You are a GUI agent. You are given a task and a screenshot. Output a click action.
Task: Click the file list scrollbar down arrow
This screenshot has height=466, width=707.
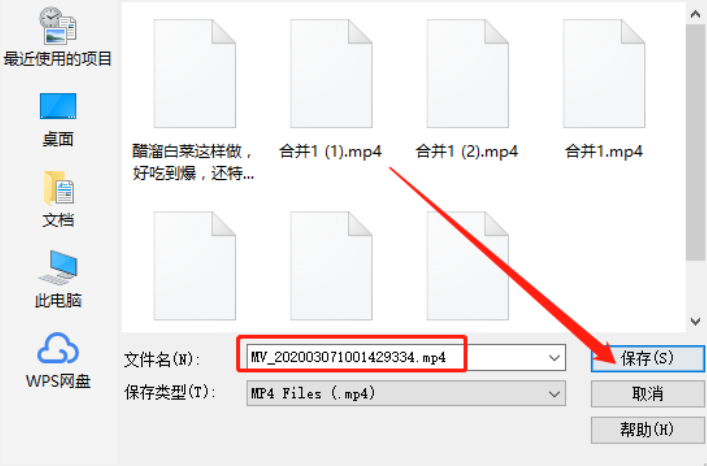[x=695, y=321]
